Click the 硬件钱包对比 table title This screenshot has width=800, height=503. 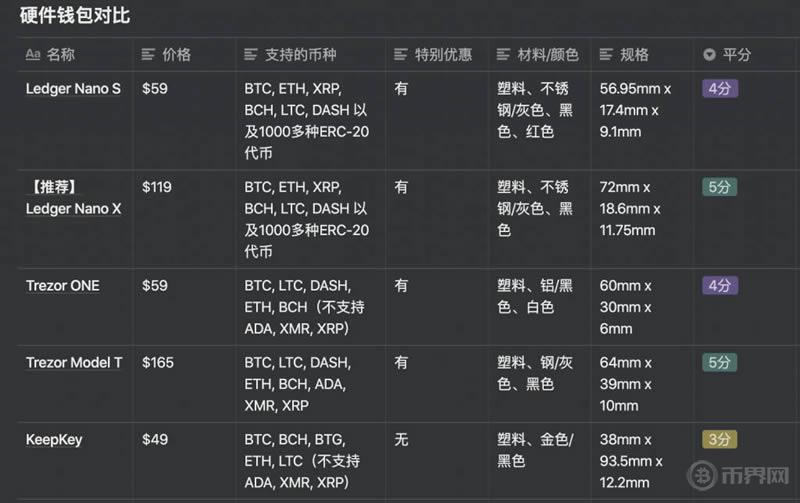click(x=75, y=17)
